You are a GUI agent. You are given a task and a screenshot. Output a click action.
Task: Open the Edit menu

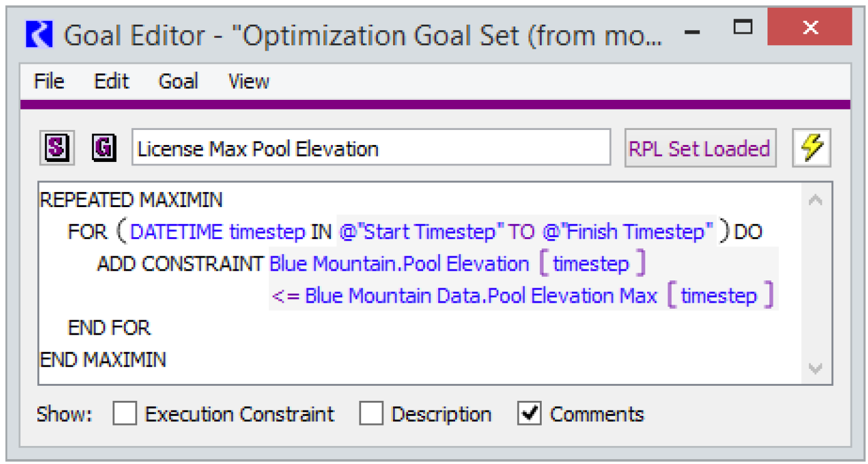pyautogui.click(x=111, y=81)
